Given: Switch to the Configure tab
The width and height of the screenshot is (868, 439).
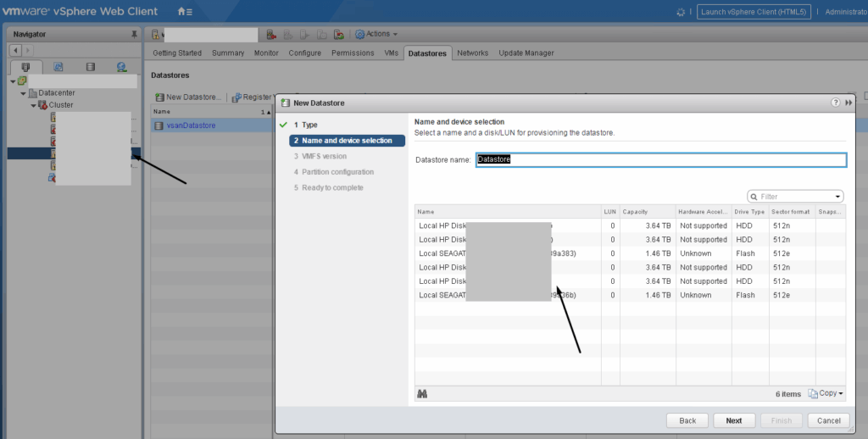Looking at the screenshot, I should point(305,53).
